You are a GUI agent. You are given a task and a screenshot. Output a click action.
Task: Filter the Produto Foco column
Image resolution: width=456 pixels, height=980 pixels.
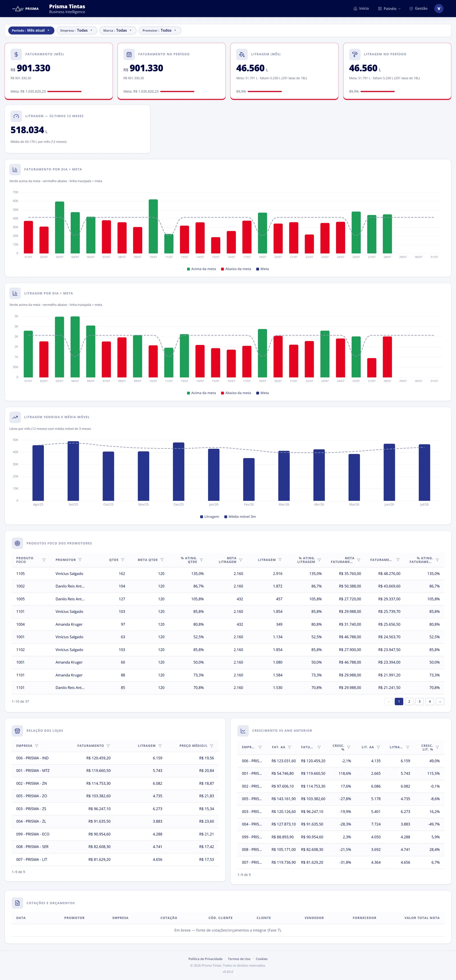pos(44,560)
